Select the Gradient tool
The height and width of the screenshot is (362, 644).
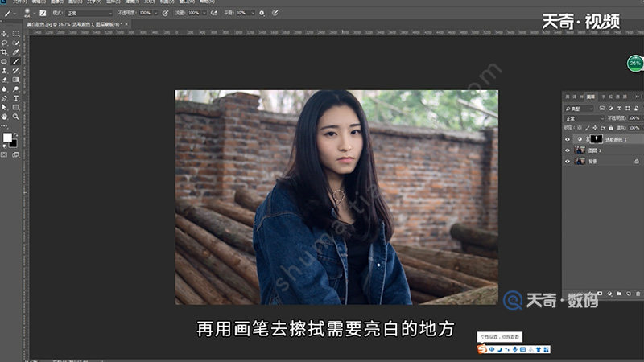[15, 80]
